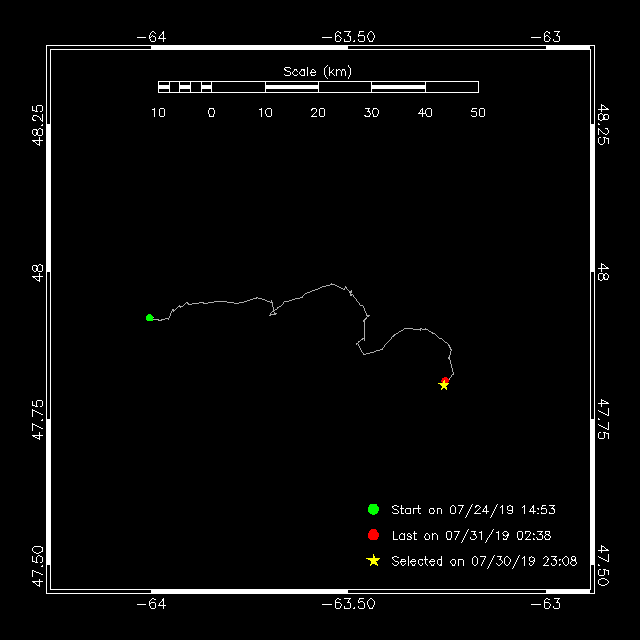Click the green dot in the legend
Image resolution: width=640 pixels, height=640 pixels.
(x=373, y=509)
